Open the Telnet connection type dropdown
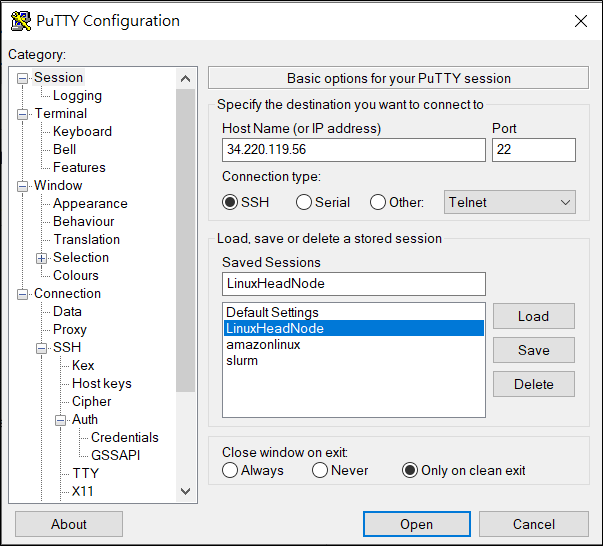This screenshot has width=603, height=546. [x=510, y=202]
